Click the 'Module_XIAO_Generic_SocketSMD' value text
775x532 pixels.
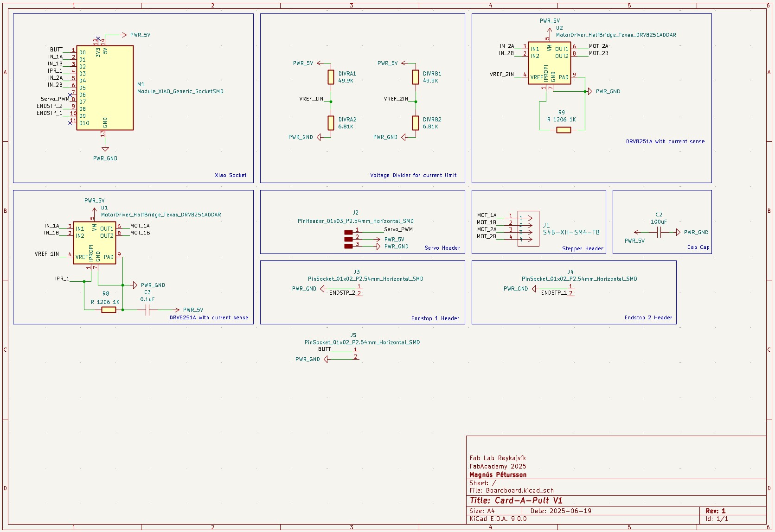tap(180, 91)
